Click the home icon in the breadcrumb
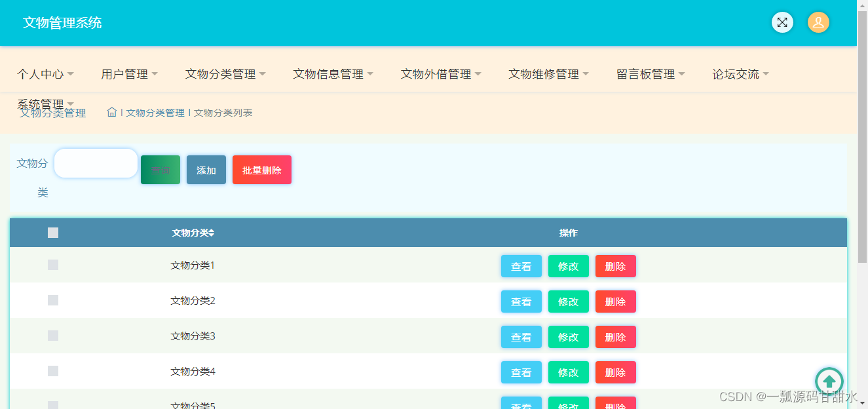Image resolution: width=868 pixels, height=409 pixels. [112, 112]
